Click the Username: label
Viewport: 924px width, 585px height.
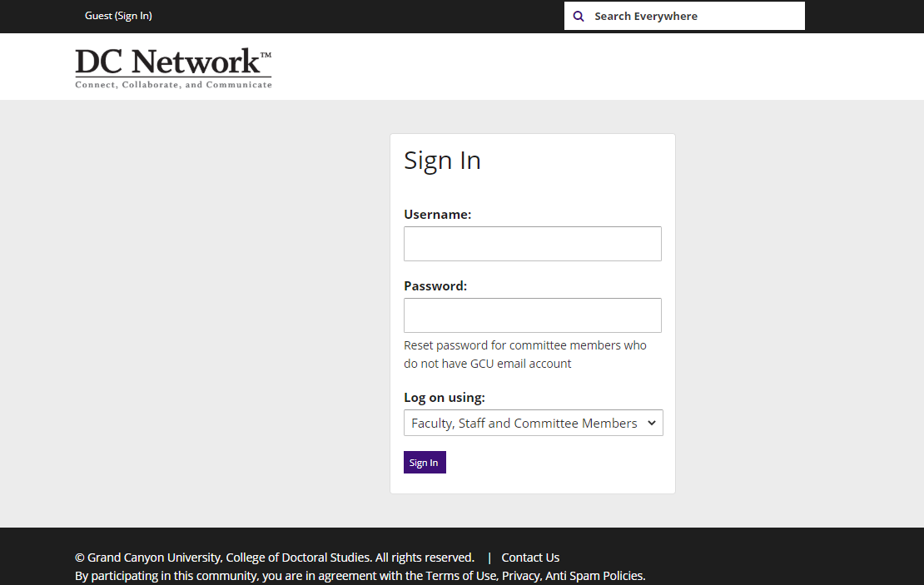(438, 215)
